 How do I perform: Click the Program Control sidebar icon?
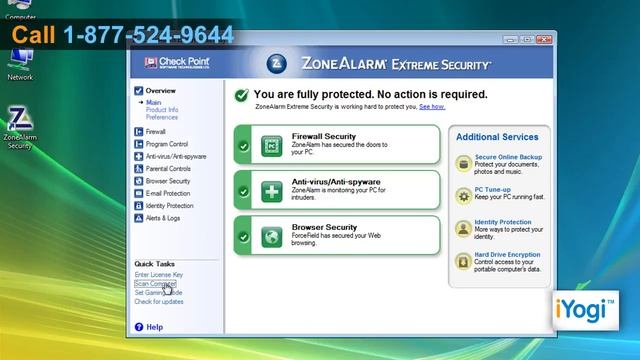139,144
